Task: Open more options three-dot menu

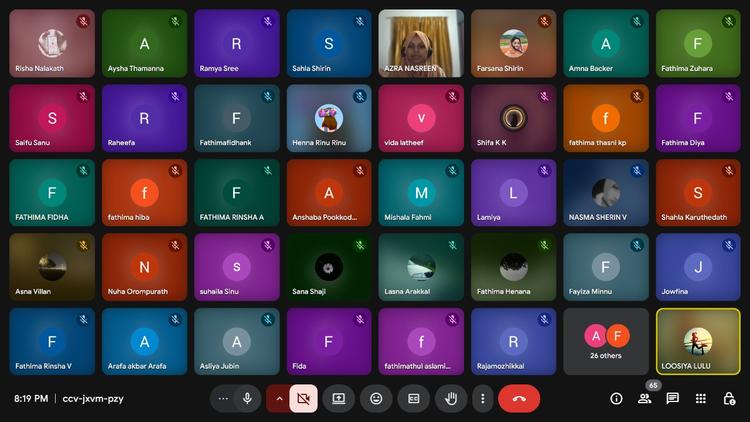Action: [482, 398]
